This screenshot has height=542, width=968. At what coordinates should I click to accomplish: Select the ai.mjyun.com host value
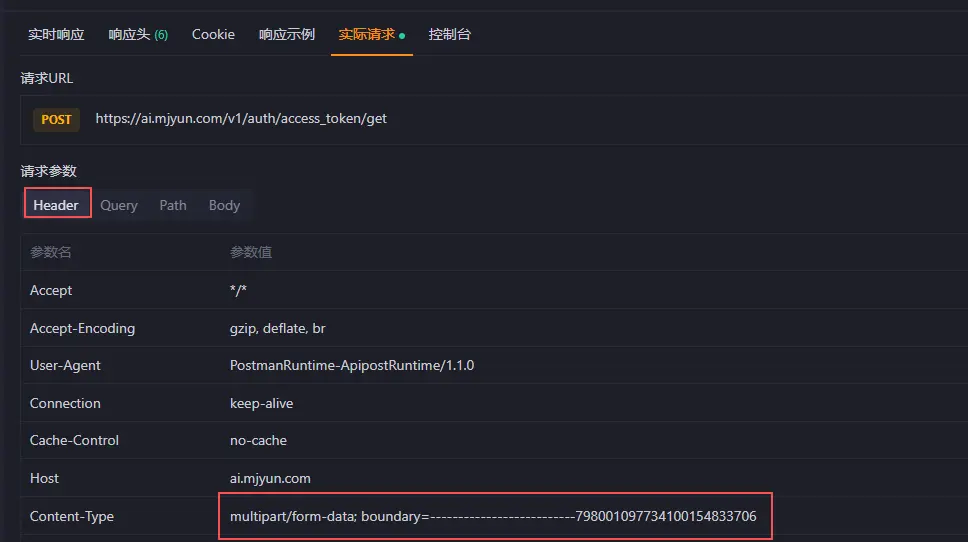(x=270, y=478)
